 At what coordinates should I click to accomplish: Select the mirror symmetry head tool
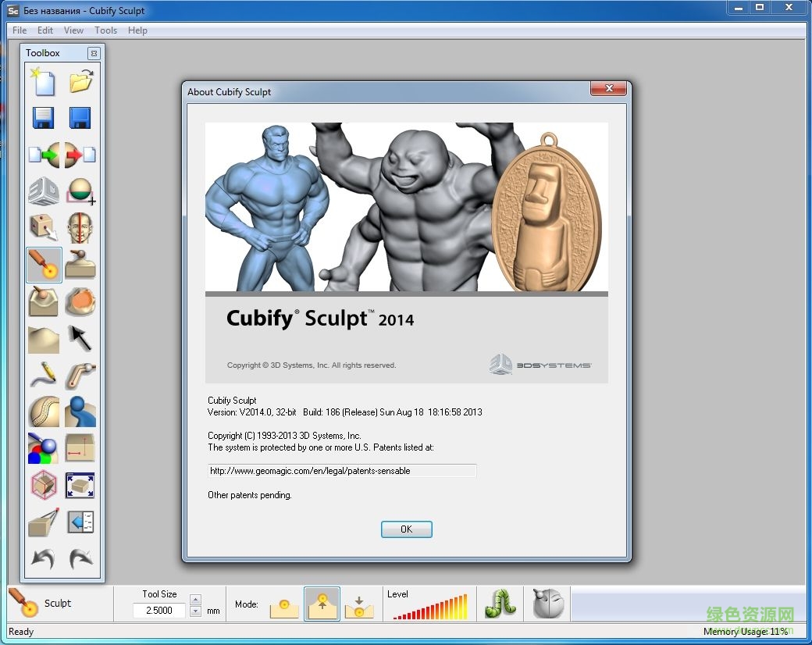click(x=80, y=227)
